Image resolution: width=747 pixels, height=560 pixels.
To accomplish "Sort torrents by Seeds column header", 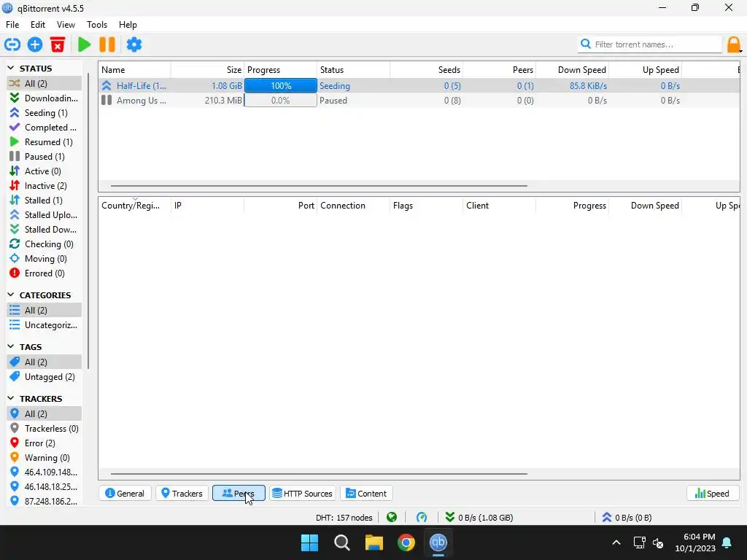I will (x=426, y=70).
